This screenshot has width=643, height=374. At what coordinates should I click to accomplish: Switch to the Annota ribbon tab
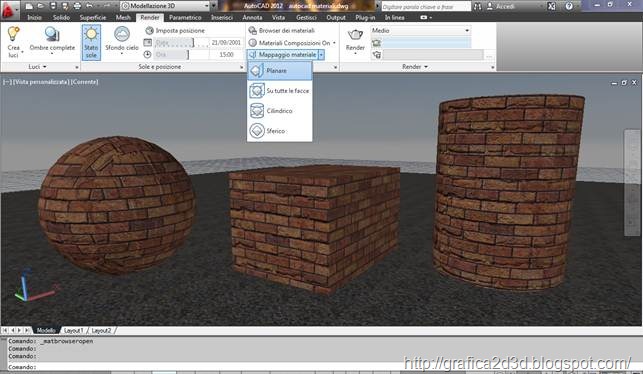[x=252, y=18]
